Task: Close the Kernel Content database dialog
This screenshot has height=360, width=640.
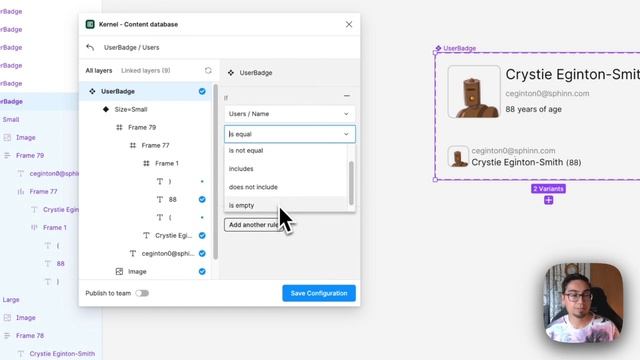Action: pyautogui.click(x=349, y=24)
